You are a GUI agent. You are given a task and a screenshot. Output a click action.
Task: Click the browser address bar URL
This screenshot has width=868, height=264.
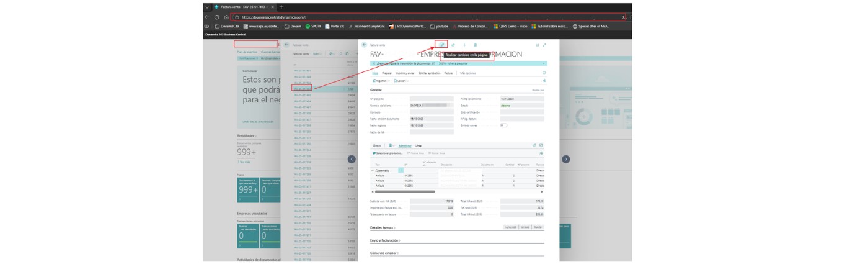click(x=273, y=17)
